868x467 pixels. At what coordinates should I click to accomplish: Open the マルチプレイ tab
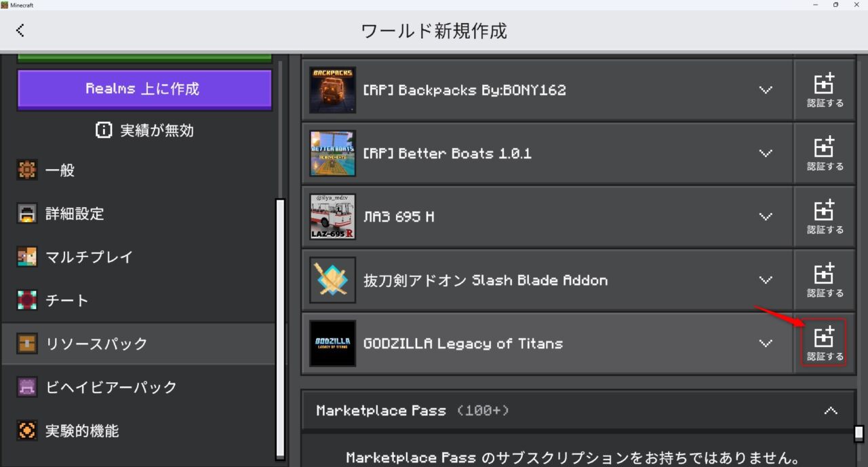click(x=138, y=257)
